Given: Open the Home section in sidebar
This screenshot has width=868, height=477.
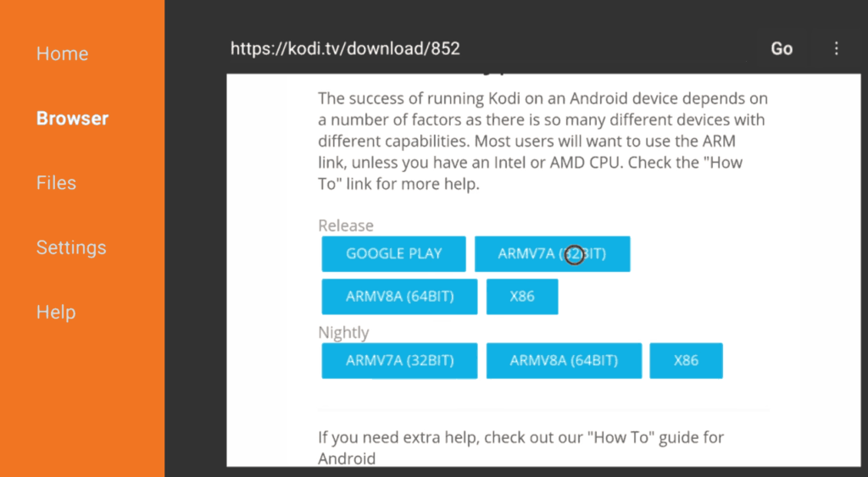Looking at the screenshot, I should (x=62, y=53).
